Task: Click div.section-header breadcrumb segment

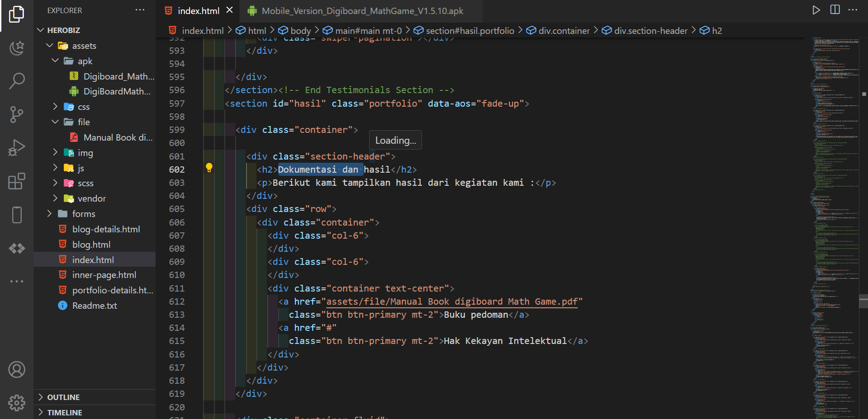Action: point(645,30)
